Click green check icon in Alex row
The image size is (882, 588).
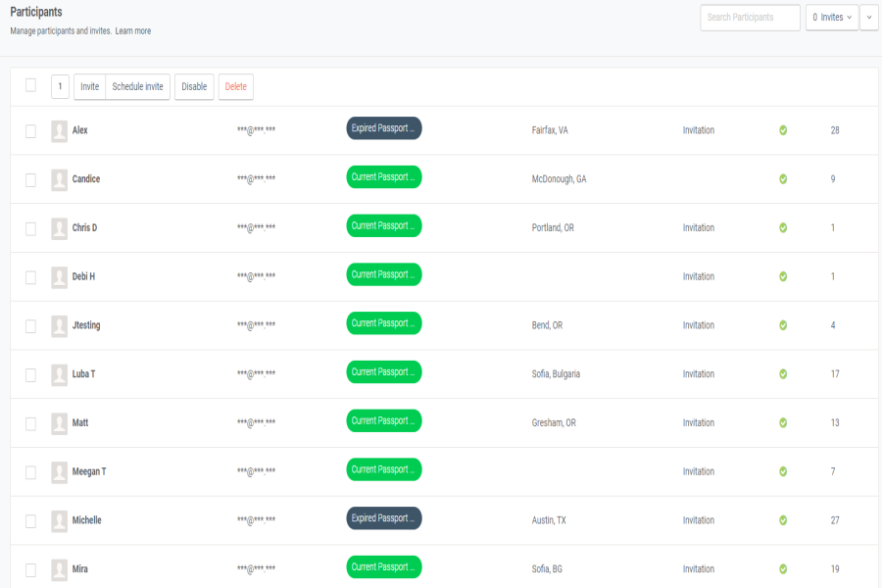[x=783, y=130]
